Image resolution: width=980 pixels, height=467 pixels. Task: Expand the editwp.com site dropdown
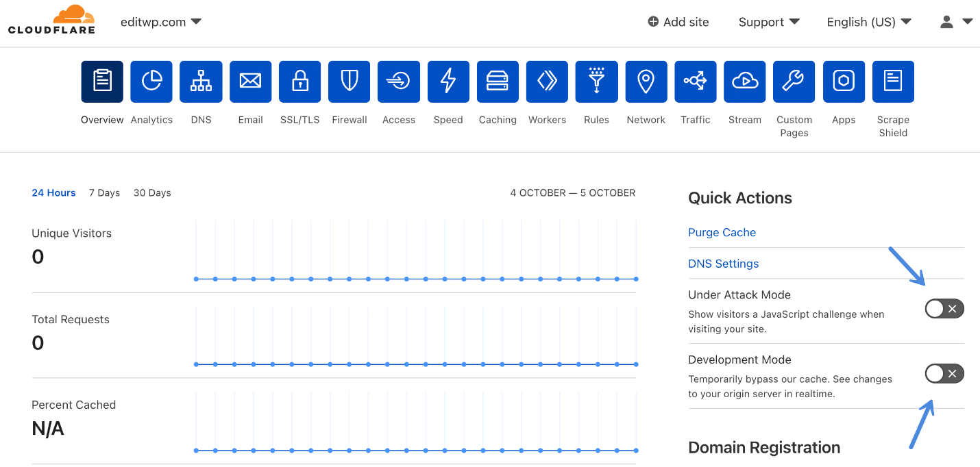tap(161, 21)
